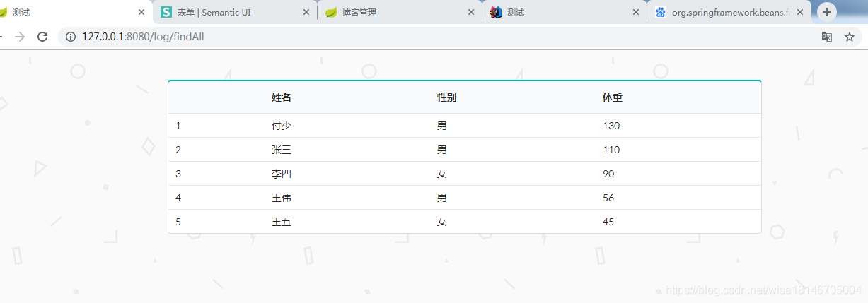Switch to the second 测试 tab with the red icon

563,13
